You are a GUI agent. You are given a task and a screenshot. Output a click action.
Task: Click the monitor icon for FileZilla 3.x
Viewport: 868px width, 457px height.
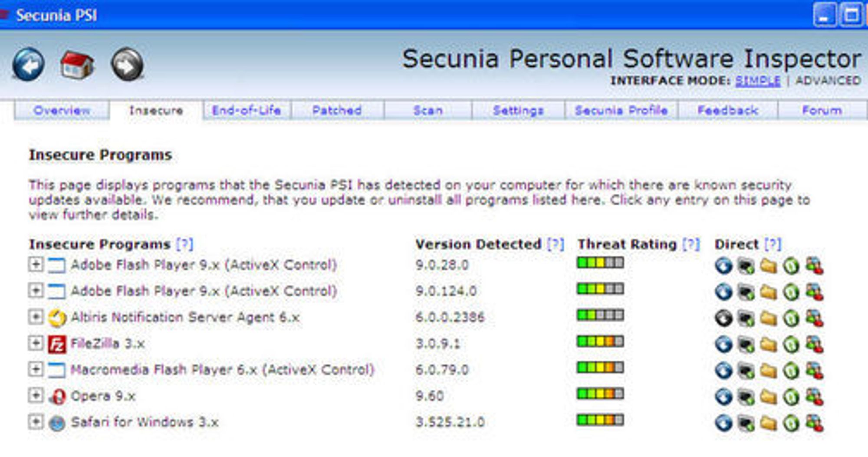(746, 344)
